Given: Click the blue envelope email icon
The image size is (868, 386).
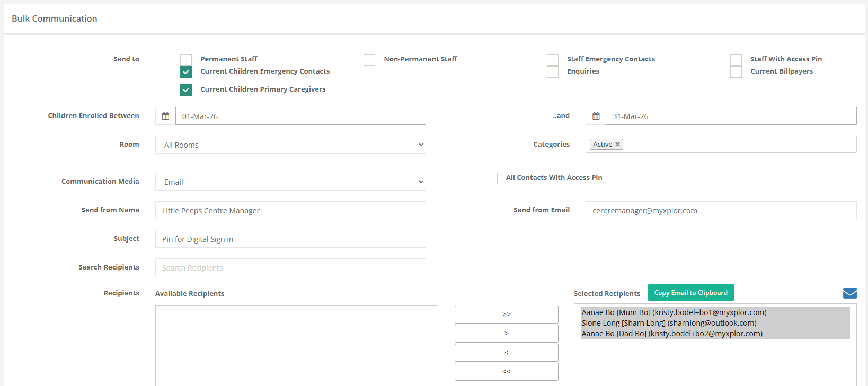Looking at the screenshot, I should [849, 293].
